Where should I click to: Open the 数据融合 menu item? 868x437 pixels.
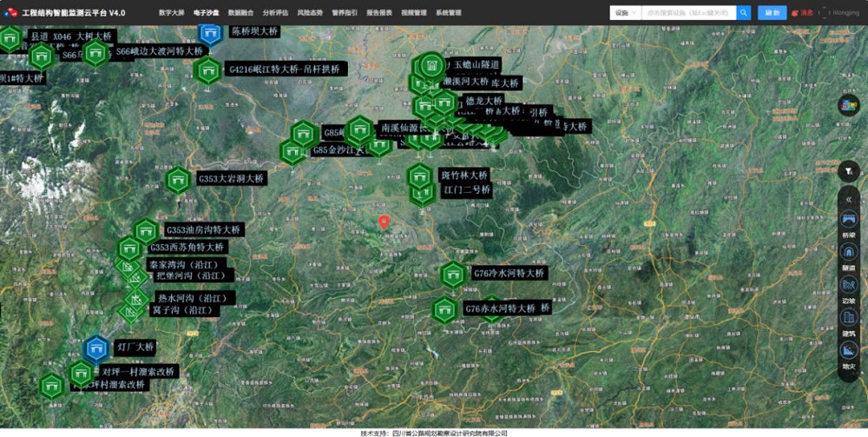240,13
